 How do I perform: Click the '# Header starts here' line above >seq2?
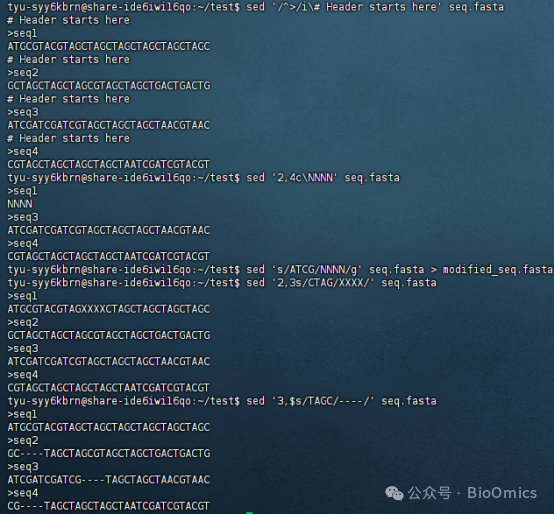[x=69, y=59]
